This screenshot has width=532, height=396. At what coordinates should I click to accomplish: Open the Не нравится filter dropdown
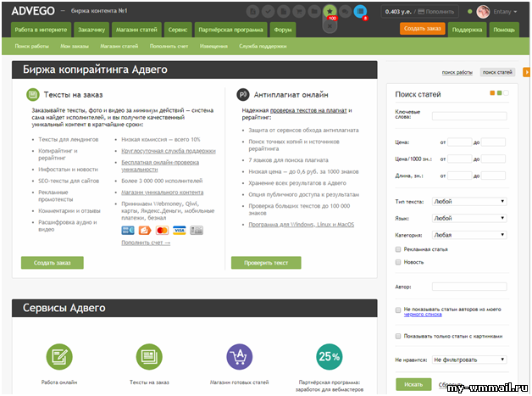pyautogui.click(x=469, y=360)
